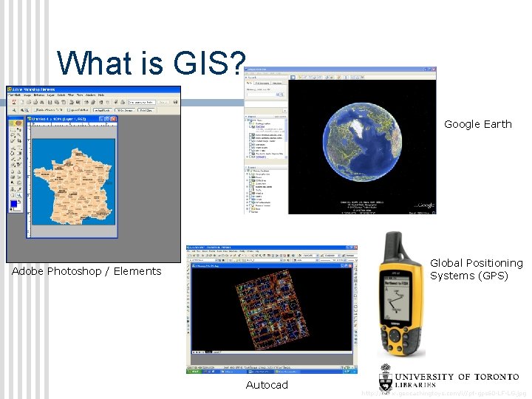Open the first style dropdown at Autocad toolbar right
The image size is (532, 399).
[310, 255]
